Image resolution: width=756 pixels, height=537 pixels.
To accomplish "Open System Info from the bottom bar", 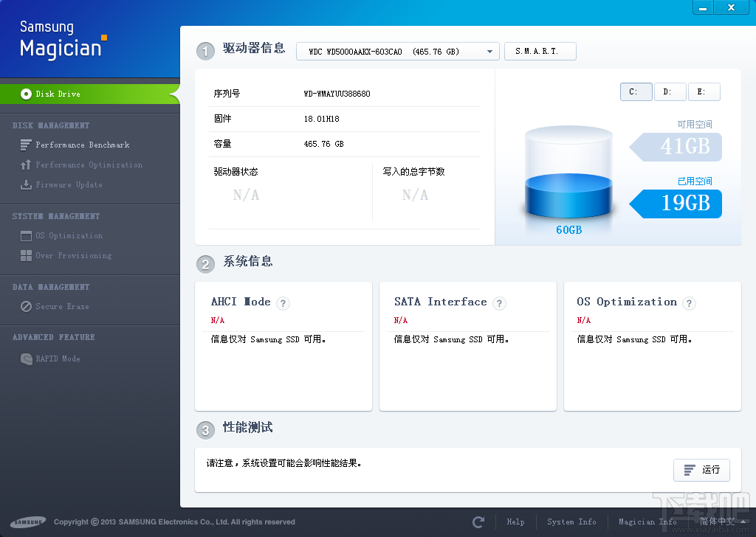I will coord(571,522).
